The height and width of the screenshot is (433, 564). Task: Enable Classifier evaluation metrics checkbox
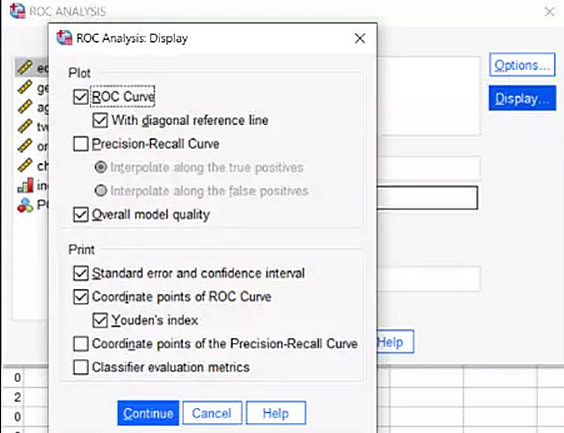[81, 368]
